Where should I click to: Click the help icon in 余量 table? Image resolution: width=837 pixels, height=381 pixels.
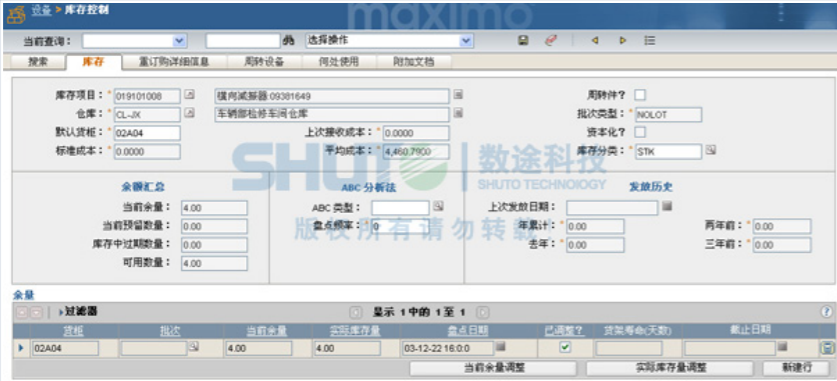click(826, 312)
